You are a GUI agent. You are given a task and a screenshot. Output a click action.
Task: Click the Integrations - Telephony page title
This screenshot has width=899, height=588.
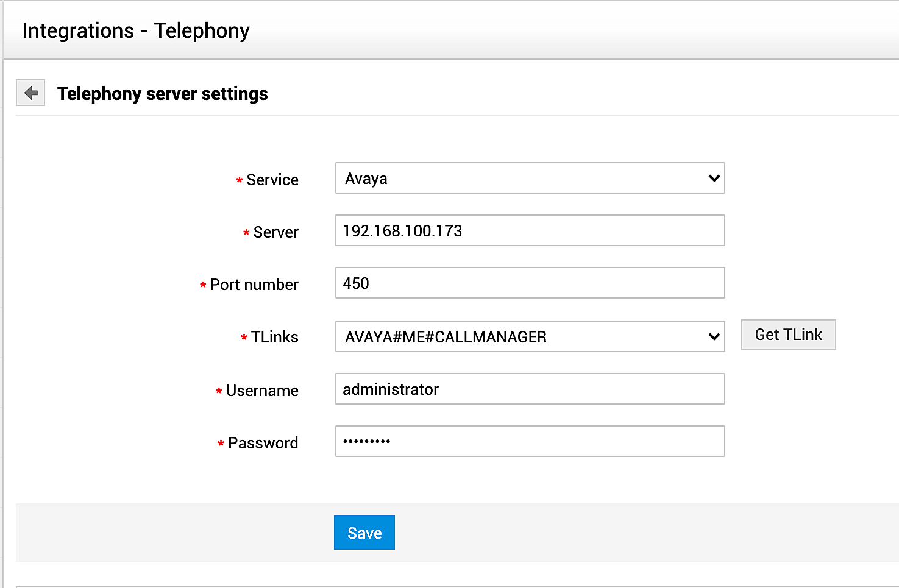136,30
